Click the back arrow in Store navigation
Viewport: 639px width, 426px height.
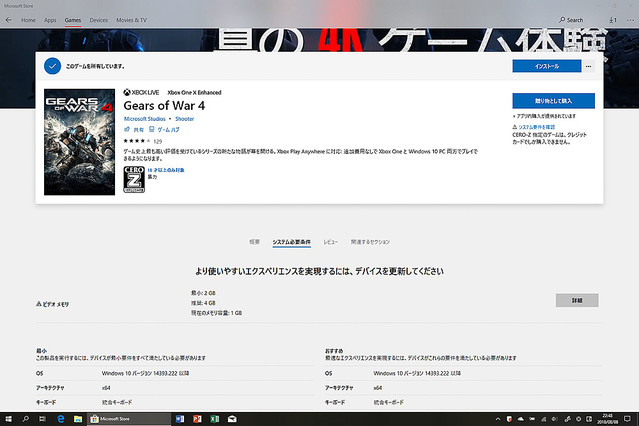pyautogui.click(x=8, y=19)
